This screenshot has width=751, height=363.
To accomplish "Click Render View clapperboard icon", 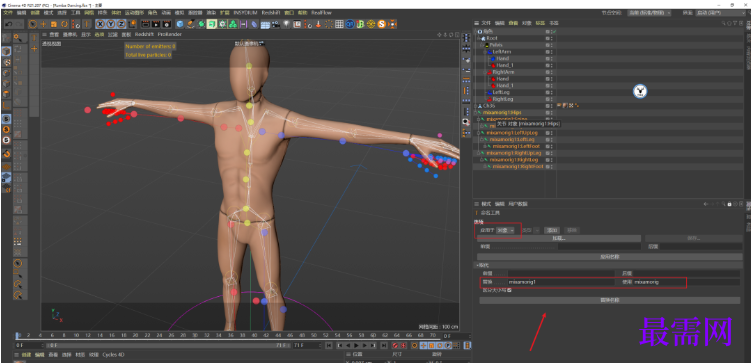I will 145,24.
